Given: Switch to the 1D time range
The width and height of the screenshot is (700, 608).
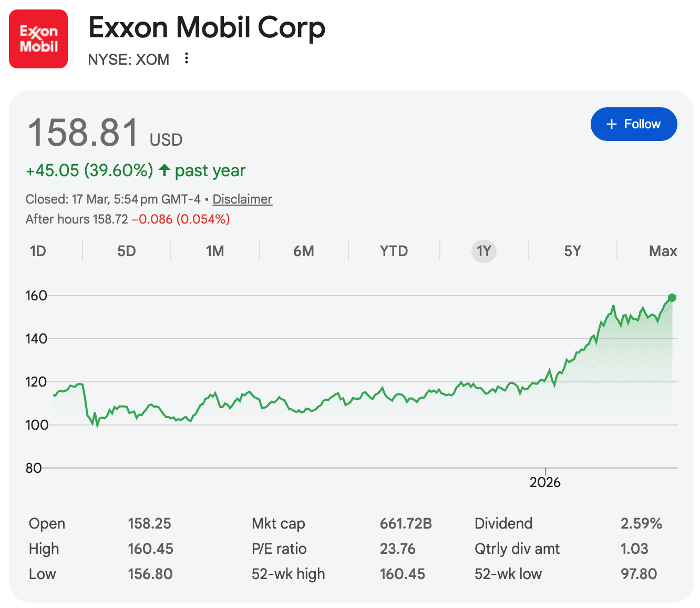Looking at the screenshot, I should [38, 251].
